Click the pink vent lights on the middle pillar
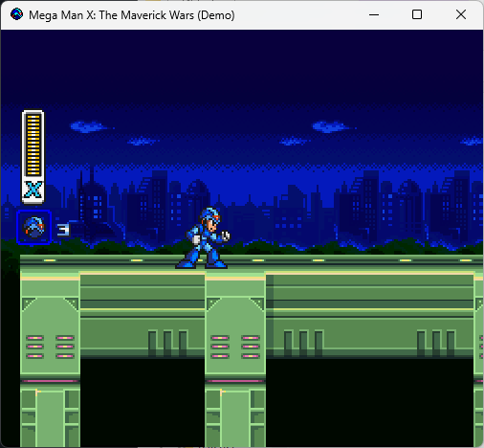This screenshot has height=448, width=484. [x=235, y=347]
